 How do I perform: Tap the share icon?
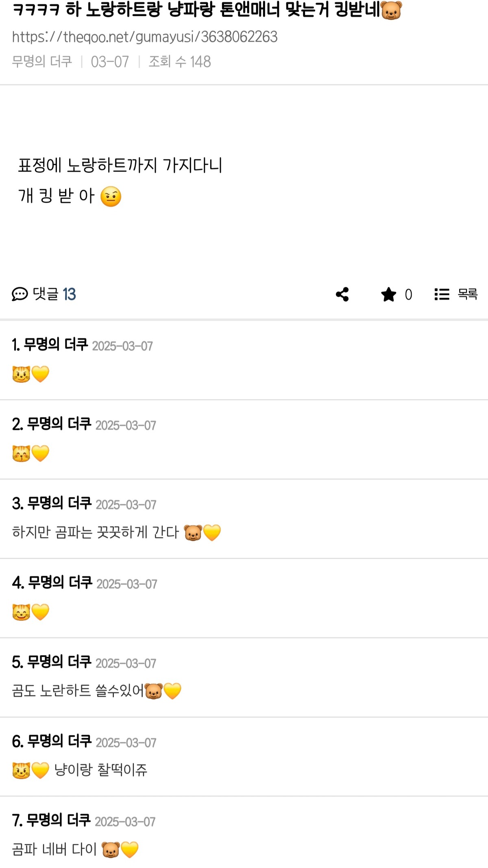point(342,294)
